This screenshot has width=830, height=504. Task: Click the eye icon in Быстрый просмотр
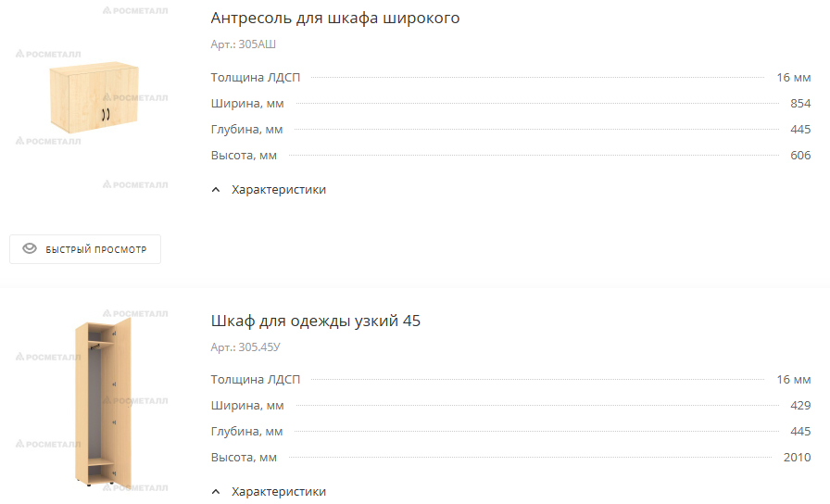pos(30,248)
